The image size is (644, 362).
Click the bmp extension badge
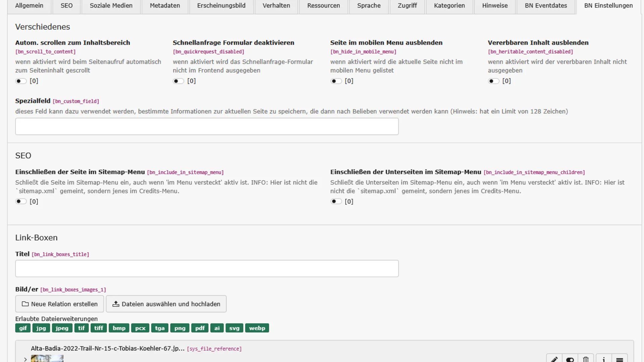119,328
